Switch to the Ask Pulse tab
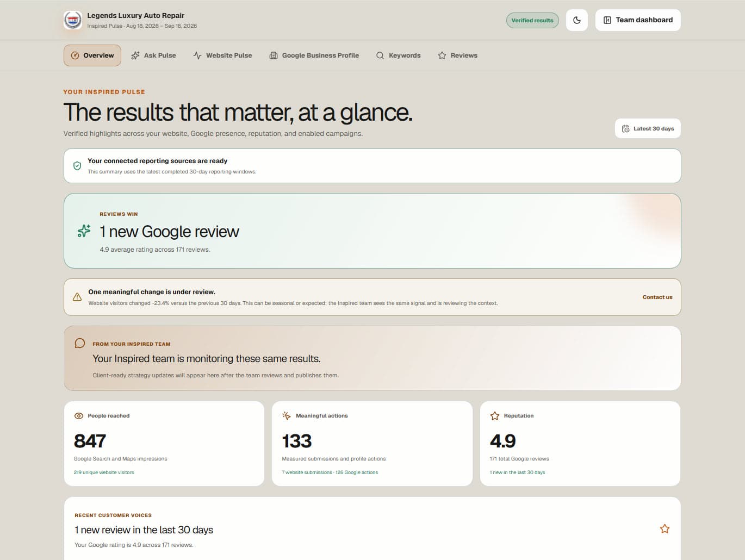The height and width of the screenshot is (560, 745). point(153,55)
